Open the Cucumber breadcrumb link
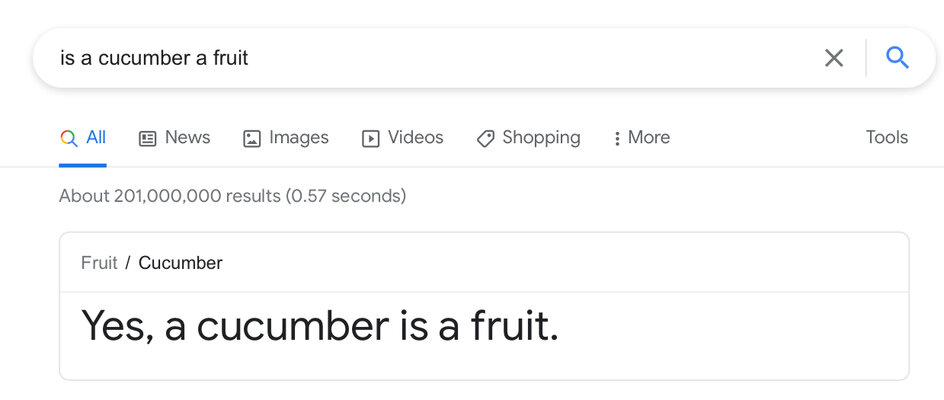Image resolution: width=944 pixels, height=400 pixels. (181, 263)
